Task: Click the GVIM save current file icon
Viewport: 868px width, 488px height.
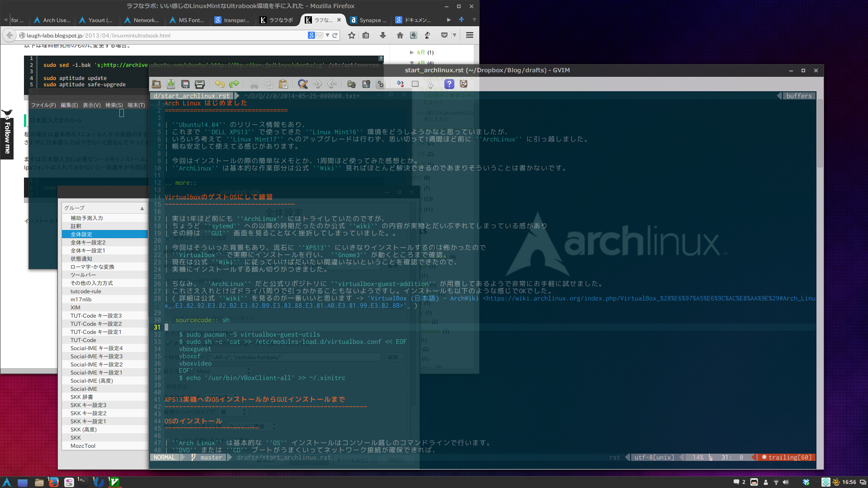Action: pyautogui.click(x=171, y=84)
